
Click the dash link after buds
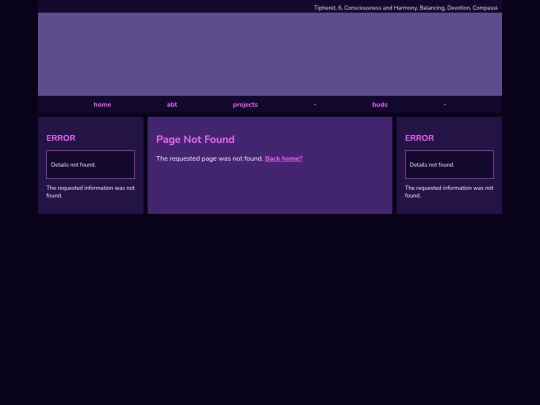coord(445,104)
